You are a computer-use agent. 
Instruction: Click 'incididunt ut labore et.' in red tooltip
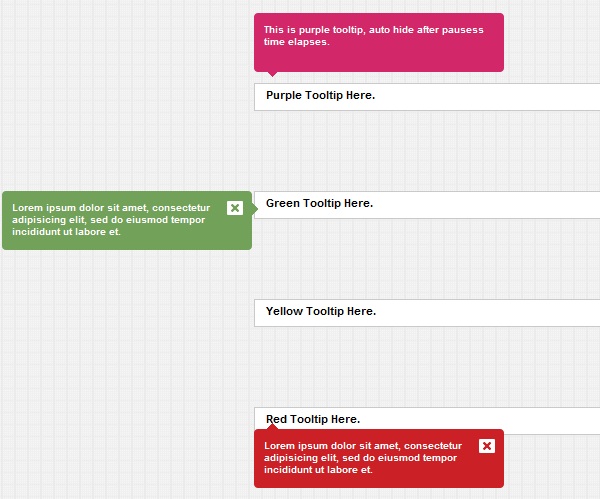coord(318,470)
